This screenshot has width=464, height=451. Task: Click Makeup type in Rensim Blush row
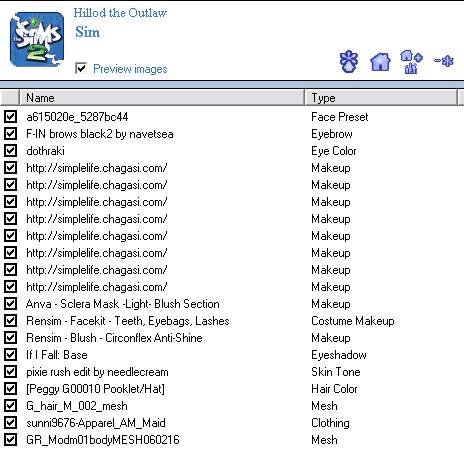click(331, 338)
